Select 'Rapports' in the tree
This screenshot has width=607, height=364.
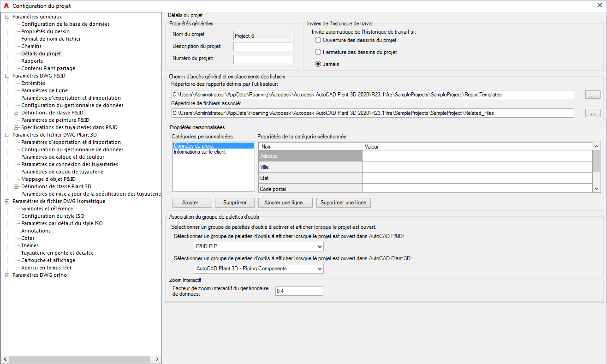pyautogui.click(x=32, y=61)
